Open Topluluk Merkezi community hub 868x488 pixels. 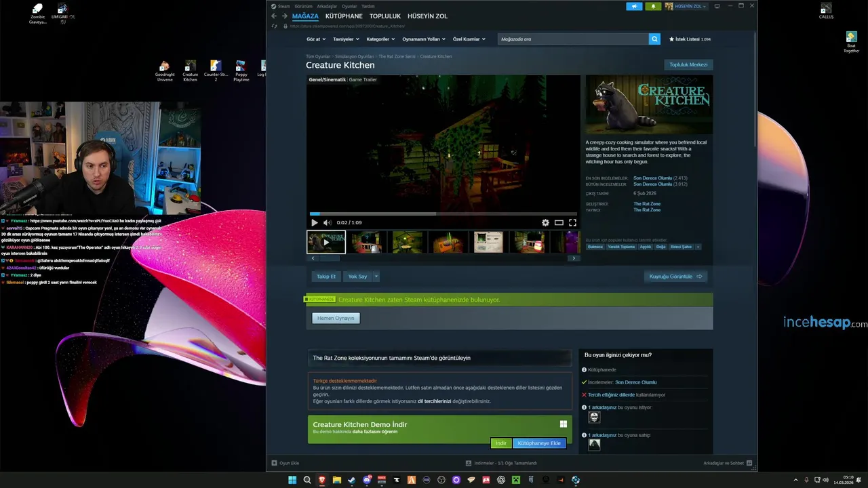(688, 64)
